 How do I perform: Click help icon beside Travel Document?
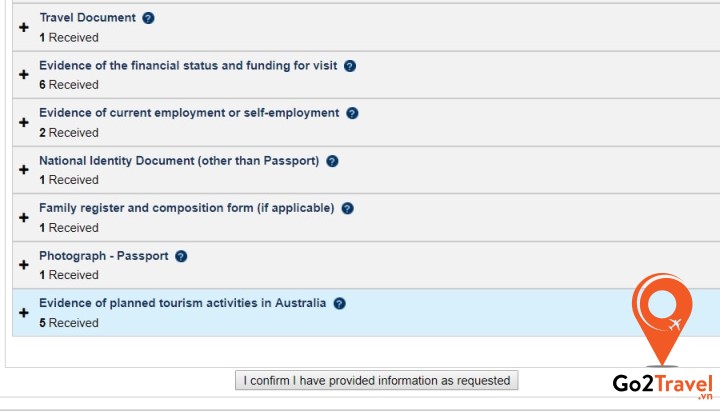click(x=149, y=18)
